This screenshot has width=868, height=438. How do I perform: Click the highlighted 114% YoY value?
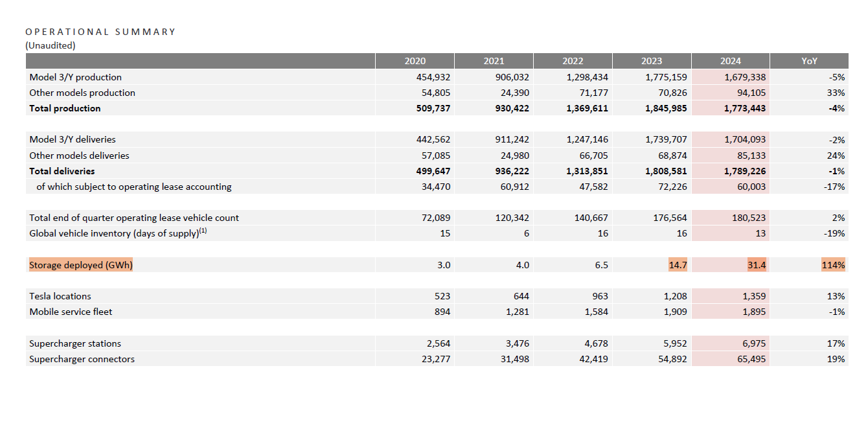[x=833, y=265]
